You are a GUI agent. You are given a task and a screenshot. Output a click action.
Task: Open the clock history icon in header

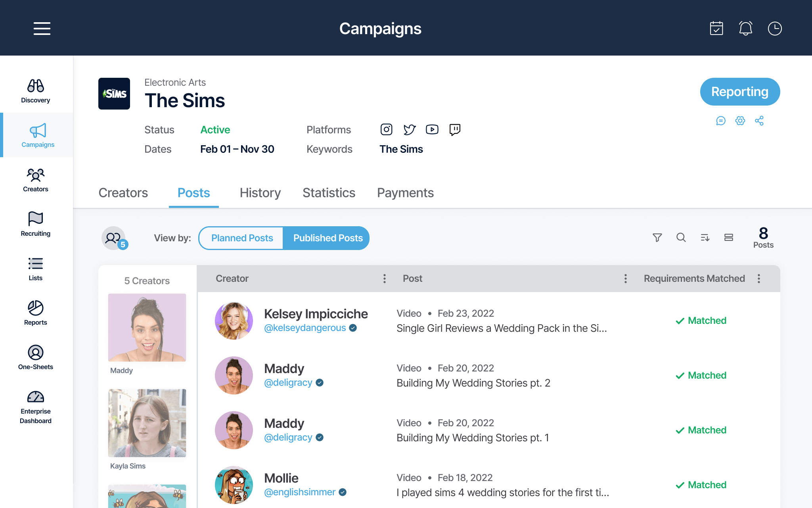pyautogui.click(x=775, y=29)
